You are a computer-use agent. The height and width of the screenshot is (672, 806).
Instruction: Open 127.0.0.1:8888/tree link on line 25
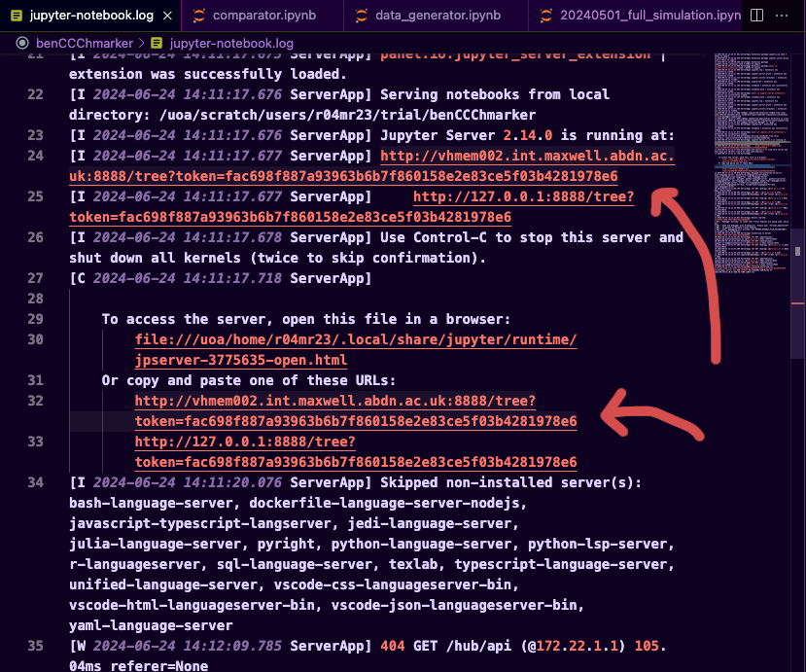[x=524, y=196]
